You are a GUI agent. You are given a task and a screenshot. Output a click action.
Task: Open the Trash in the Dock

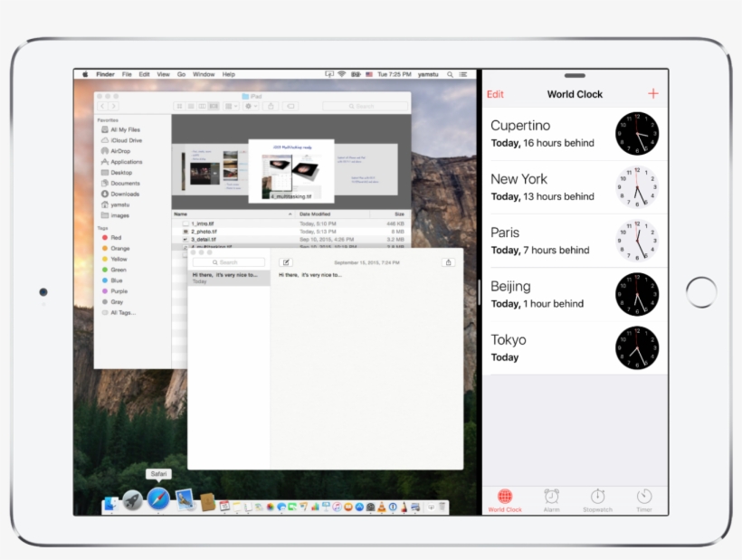[442, 507]
